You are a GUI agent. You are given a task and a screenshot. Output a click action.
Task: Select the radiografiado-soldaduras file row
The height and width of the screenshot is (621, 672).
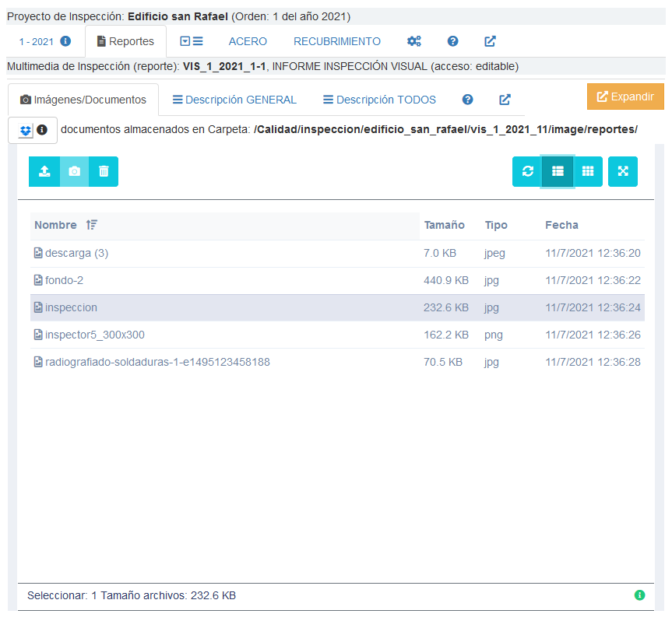(157, 362)
